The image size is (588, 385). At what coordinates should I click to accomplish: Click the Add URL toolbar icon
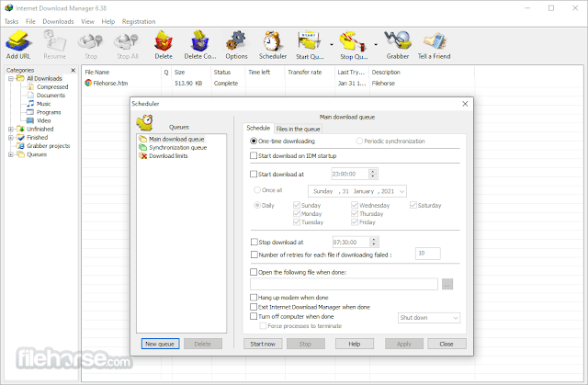point(18,45)
